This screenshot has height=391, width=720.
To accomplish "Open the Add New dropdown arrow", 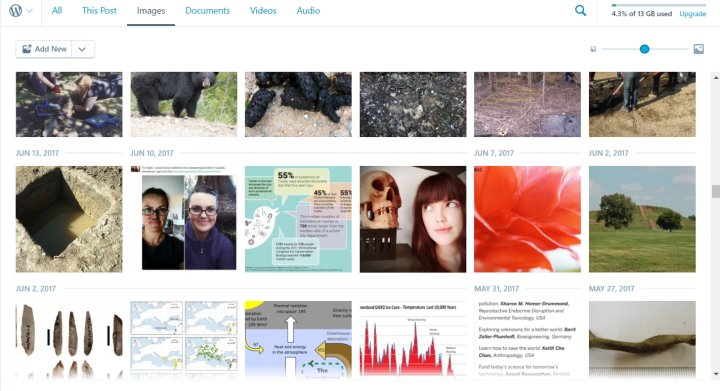I will [x=82, y=49].
